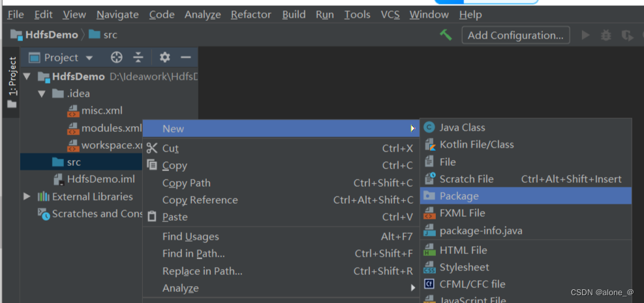Expand the External Libraries node
The image size is (644, 303).
(27, 197)
